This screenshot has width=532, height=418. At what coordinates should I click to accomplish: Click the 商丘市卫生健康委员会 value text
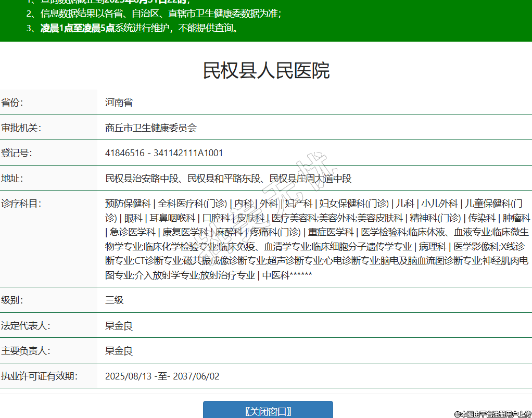[x=150, y=128]
